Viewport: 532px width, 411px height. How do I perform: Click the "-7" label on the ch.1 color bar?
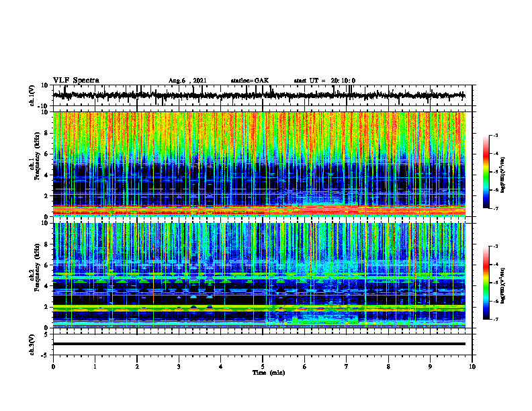pyautogui.click(x=496, y=208)
